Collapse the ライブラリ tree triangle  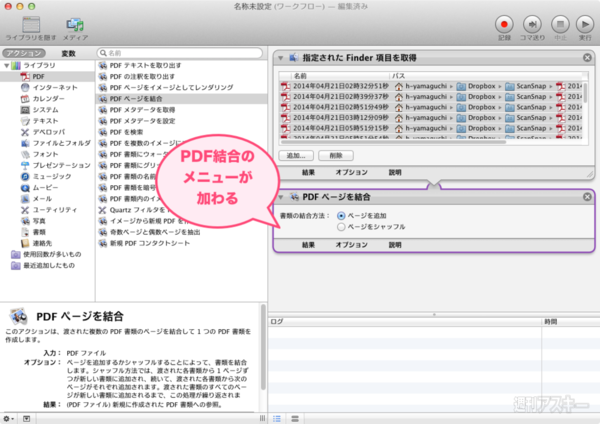7,65
